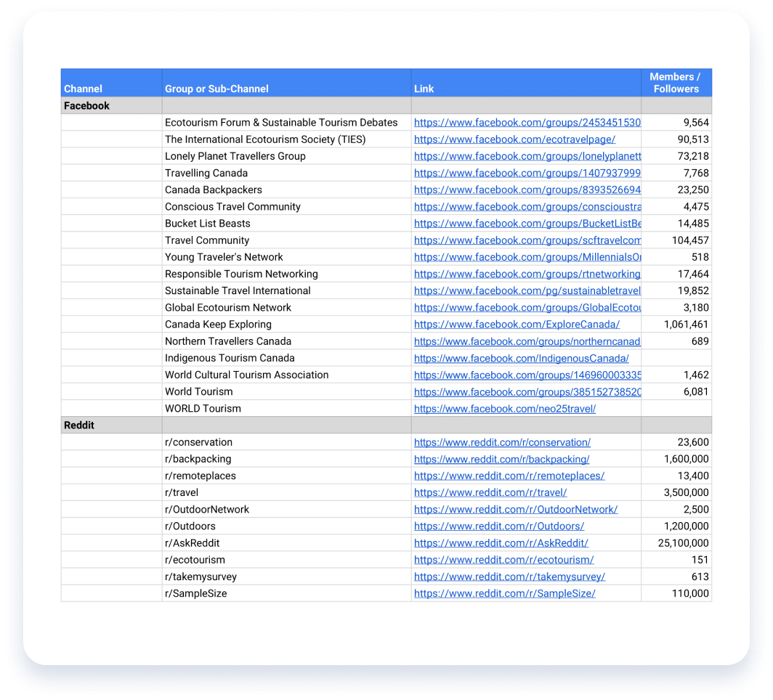Open the r/SampleSize Reddit link
Viewport: 773px width, 700px height.
(505, 593)
